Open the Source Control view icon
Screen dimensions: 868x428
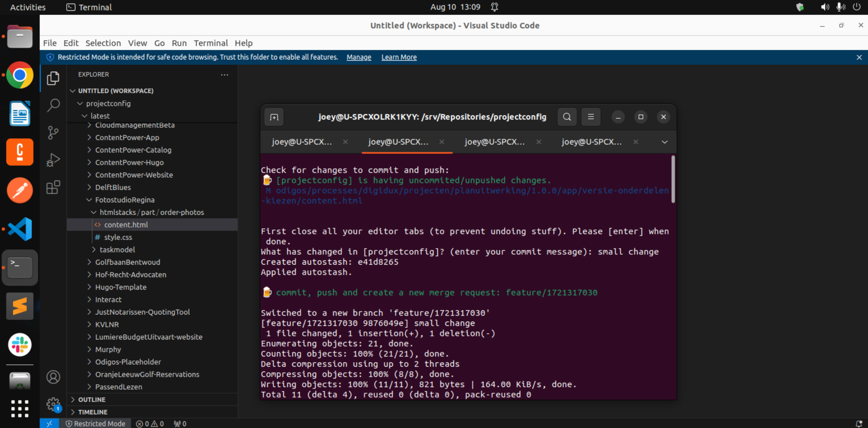[x=53, y=133]
